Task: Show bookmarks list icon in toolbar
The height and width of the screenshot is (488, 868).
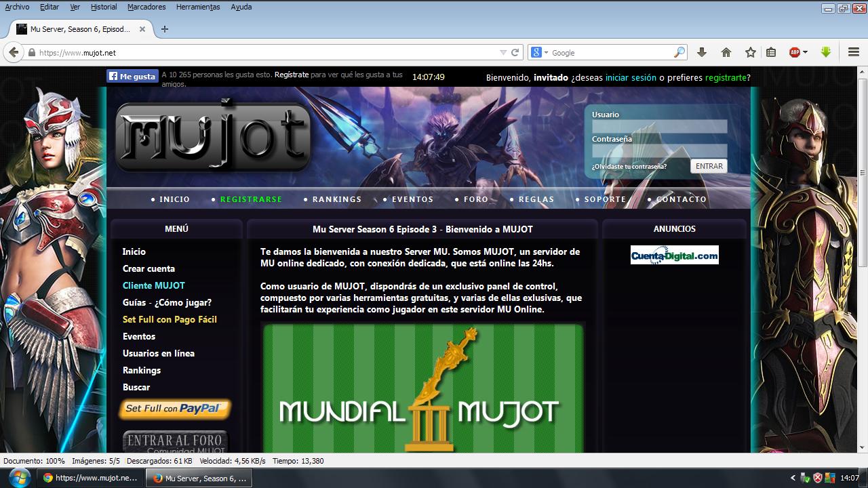Action: pos(771,52)
